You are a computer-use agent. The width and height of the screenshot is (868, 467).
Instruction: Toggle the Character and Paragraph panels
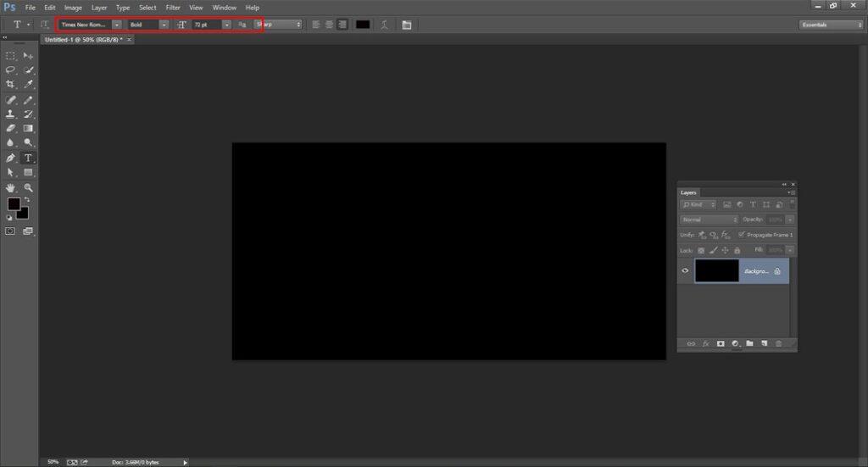click(407, 25)
